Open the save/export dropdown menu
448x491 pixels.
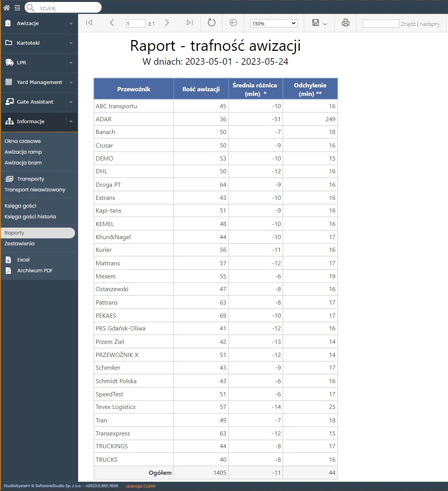tap(319, 23)
